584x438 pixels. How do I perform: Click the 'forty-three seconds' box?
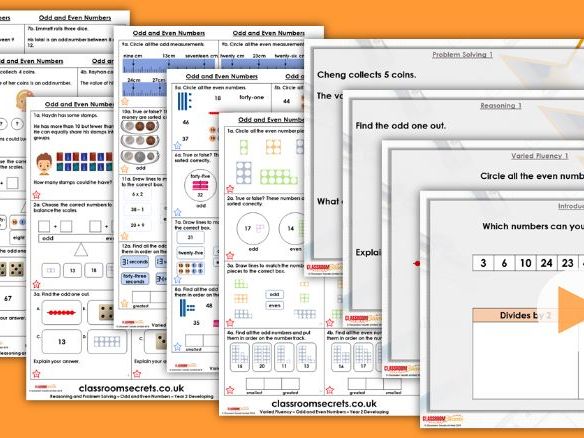click(135, 279)
